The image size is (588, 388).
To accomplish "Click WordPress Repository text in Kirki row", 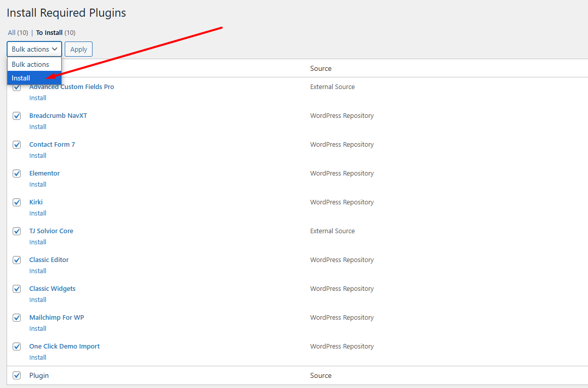I will pos(342,202).
